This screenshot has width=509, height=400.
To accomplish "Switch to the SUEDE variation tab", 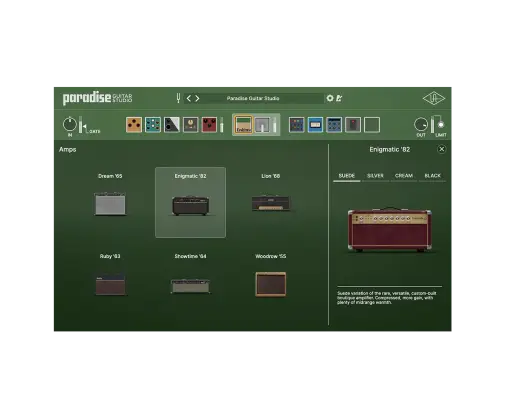I will pos(347,176).
